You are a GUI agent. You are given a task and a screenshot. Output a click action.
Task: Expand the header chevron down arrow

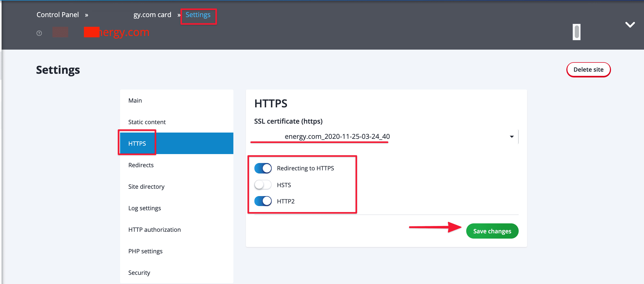tap(630, 25)
